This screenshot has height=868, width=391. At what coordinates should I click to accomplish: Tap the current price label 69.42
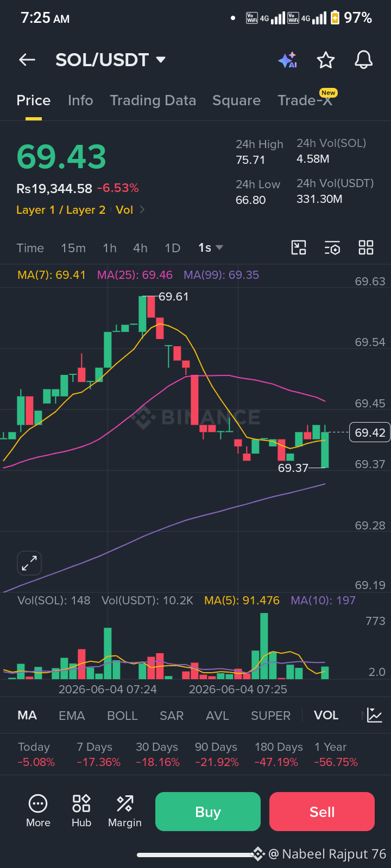370,432
